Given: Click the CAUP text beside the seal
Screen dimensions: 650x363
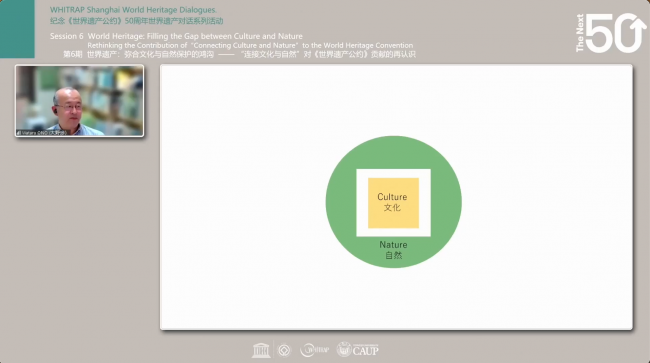Looking at the screenshot, I should [x=366, y=351].
